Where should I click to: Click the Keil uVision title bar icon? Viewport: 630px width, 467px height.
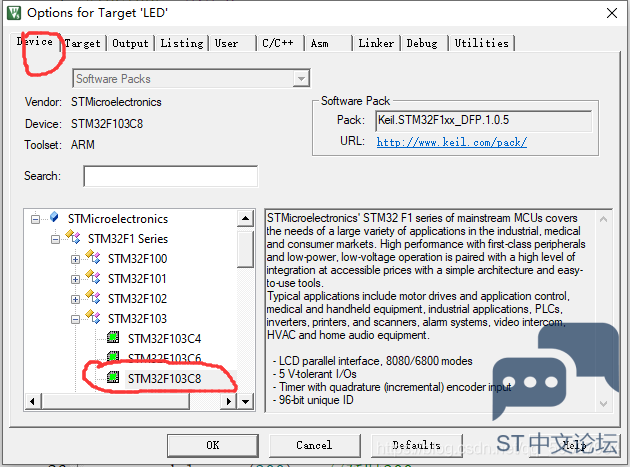[14, 13]
